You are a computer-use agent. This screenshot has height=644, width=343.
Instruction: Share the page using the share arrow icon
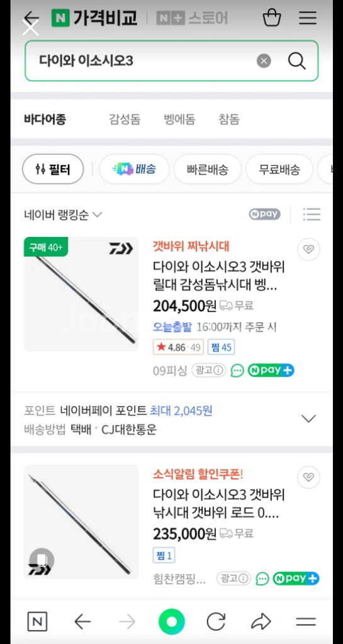click(x=261, y=622)
